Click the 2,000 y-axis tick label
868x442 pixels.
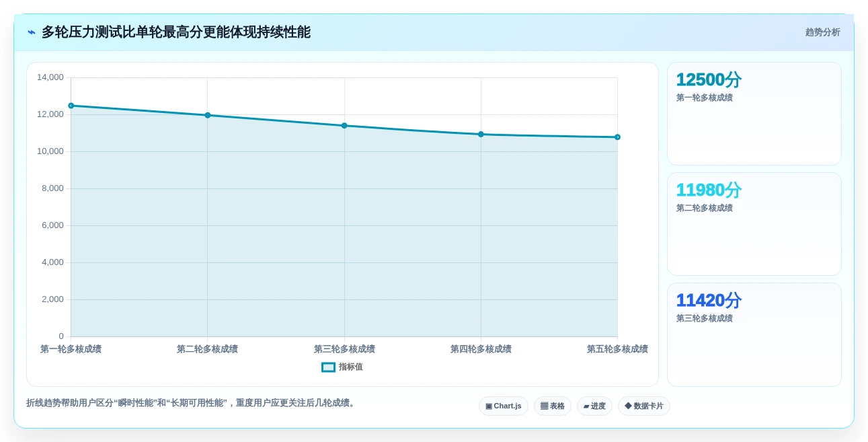52,299
